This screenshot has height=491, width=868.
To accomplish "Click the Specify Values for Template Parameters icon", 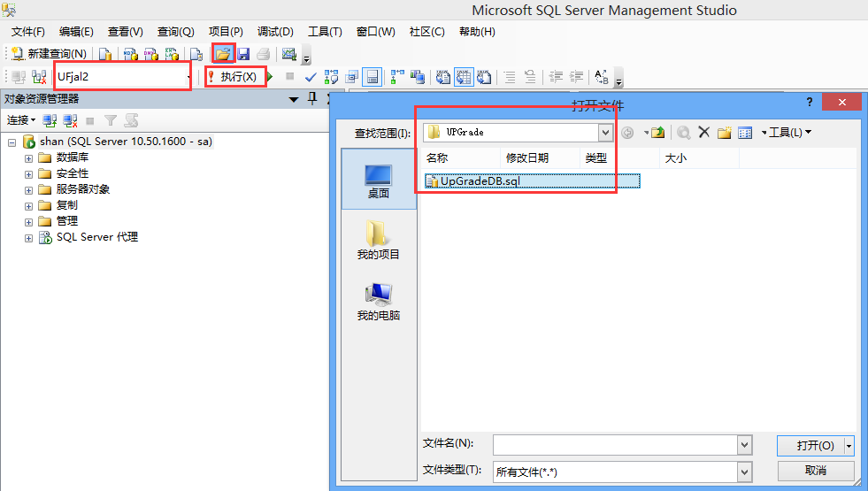I will pyautogui.click(x=601, y=77).
